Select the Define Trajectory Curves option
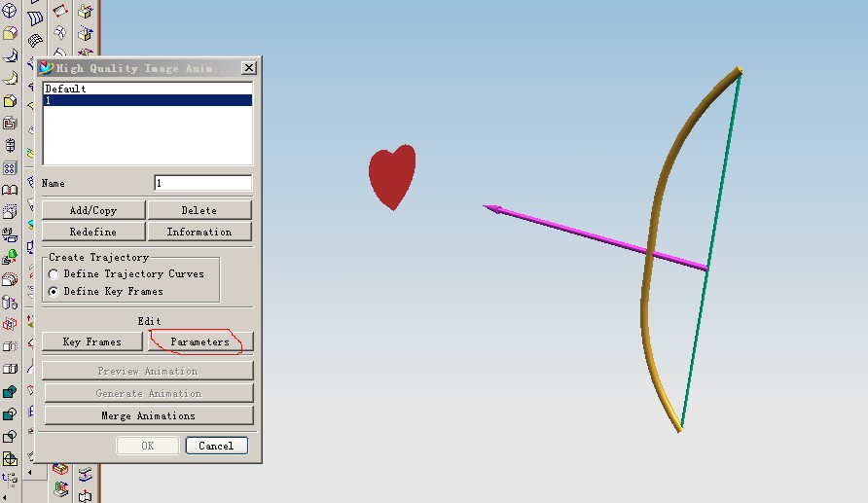This screenshot has width=868, height=503. (54, 274)
